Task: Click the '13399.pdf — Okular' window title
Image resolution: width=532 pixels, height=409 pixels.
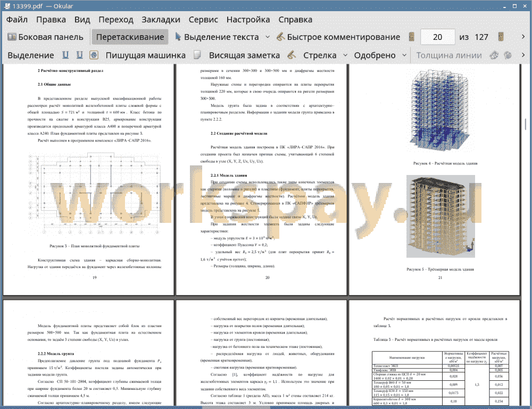Action: [x=43, y=6]
